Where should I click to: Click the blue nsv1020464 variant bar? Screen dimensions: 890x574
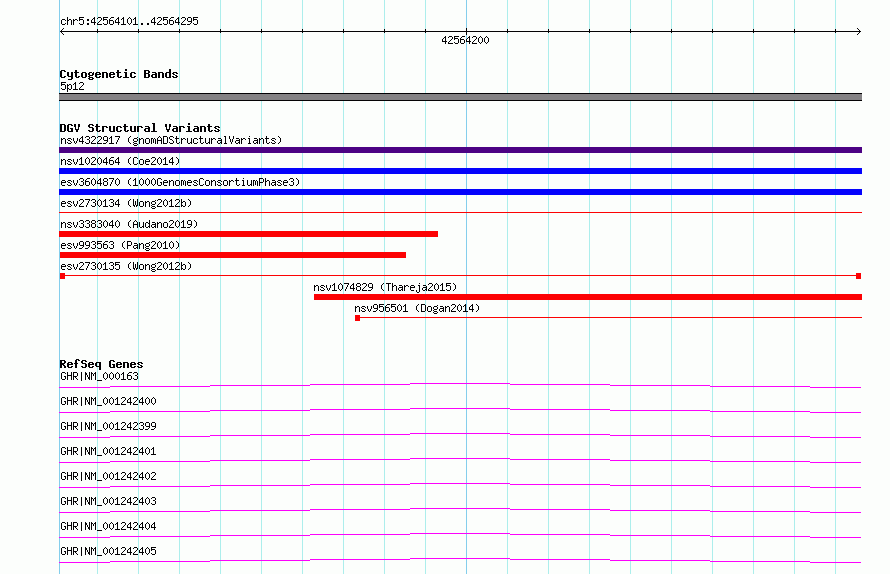pyautogui.click(x=460, y=171)
